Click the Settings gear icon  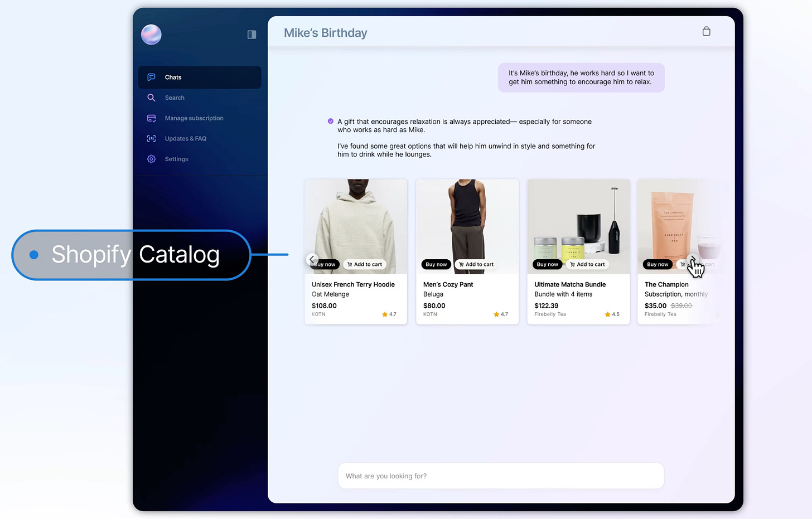[x=151, y=159]
